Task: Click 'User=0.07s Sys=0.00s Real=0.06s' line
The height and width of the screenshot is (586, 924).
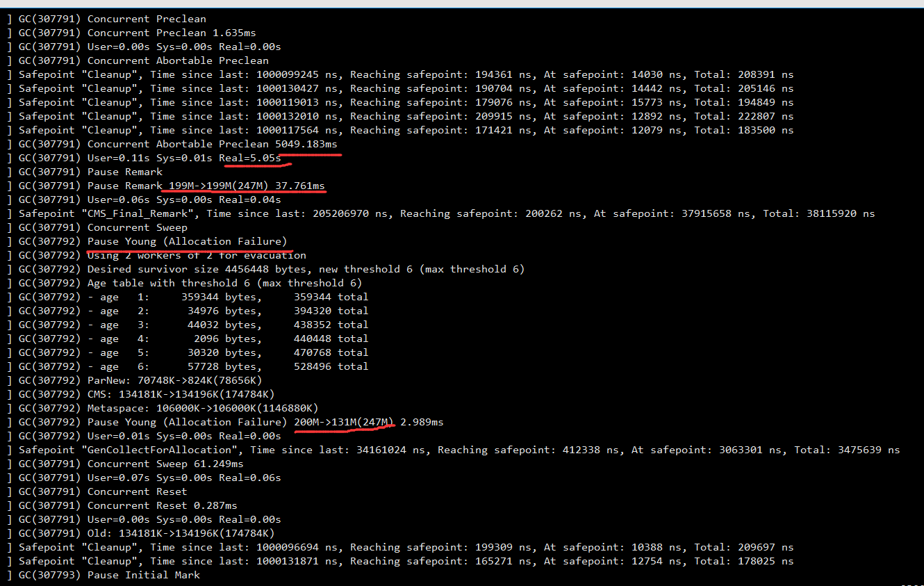Action: pyautogui.click(x=144, y=478)
